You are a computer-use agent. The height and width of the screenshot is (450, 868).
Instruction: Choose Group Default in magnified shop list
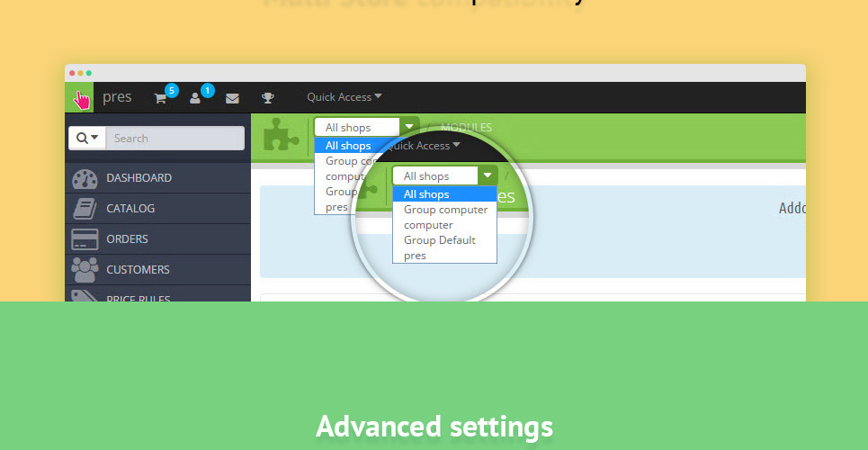439,240
